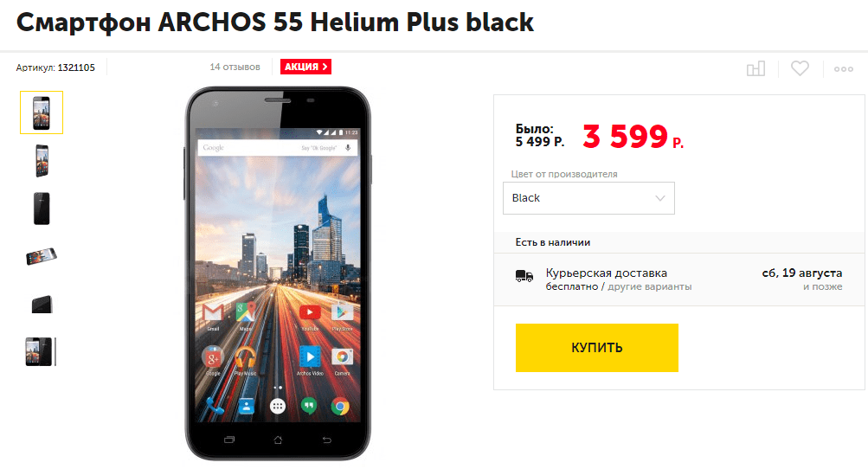Select the second angled phone thumbnail
The width and height of the screenshot is (868, 469).
(42, 161)
